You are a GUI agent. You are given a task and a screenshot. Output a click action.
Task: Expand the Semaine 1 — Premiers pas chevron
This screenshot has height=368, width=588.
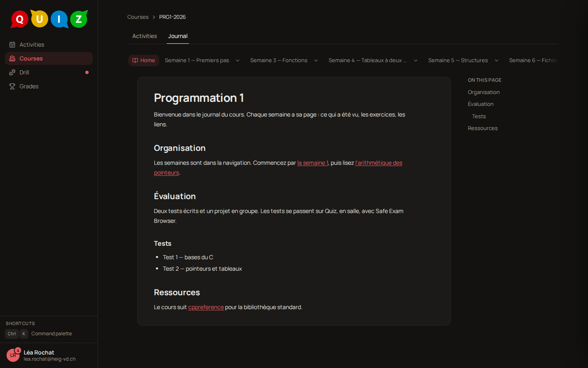[x=238, y=61]
